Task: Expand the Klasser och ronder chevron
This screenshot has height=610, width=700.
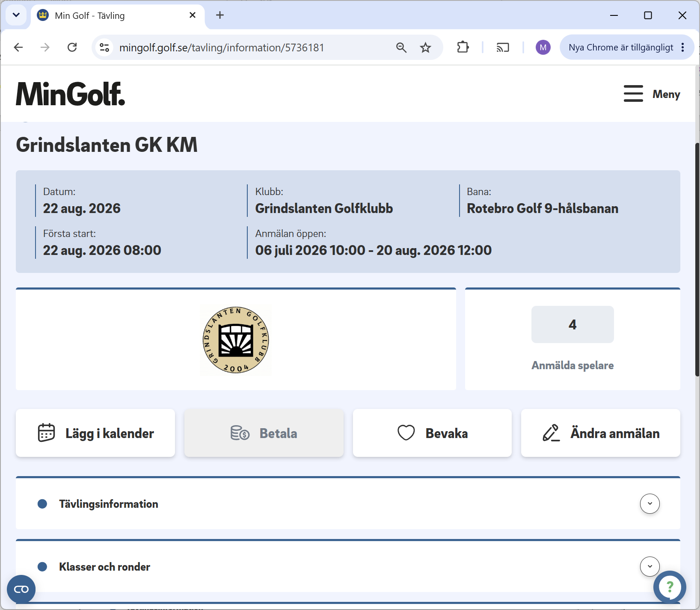Action: 650,566
